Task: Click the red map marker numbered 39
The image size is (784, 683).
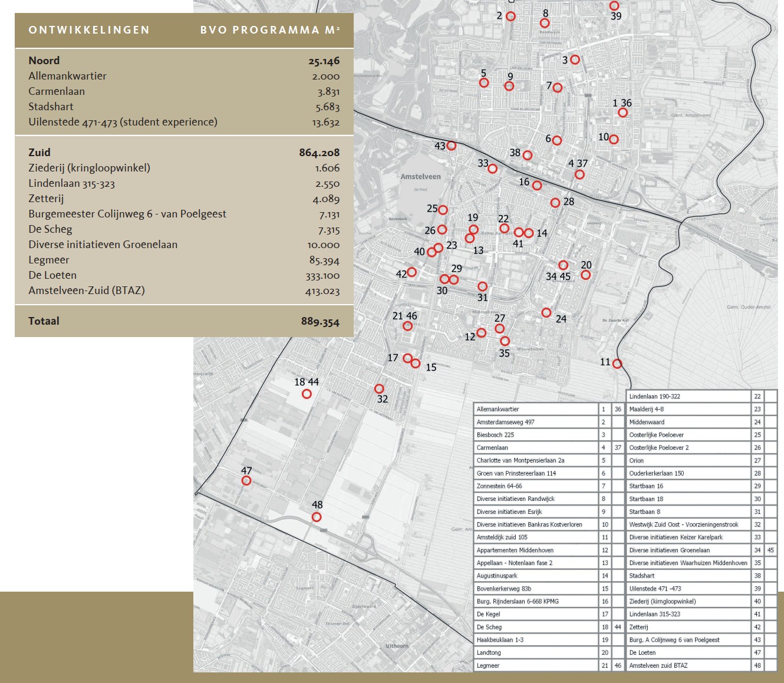Action: point(614,6)
